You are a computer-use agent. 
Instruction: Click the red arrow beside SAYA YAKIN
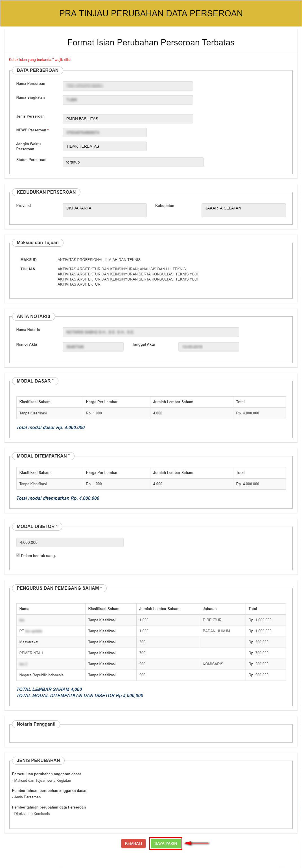[x=197, y=843]
